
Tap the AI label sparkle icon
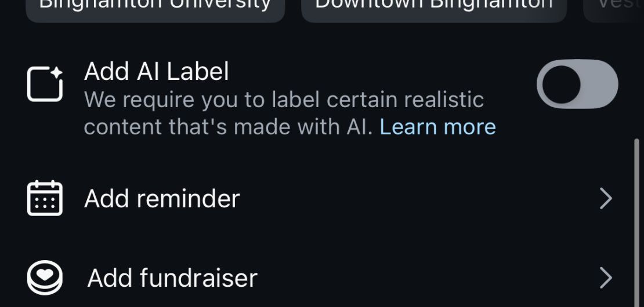tap(45, 84)
